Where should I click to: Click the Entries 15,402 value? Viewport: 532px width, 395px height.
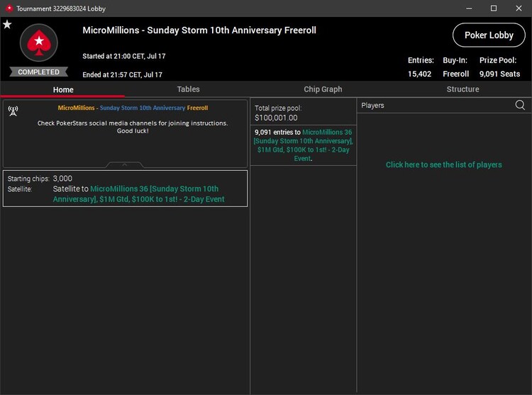pos(420,74)
